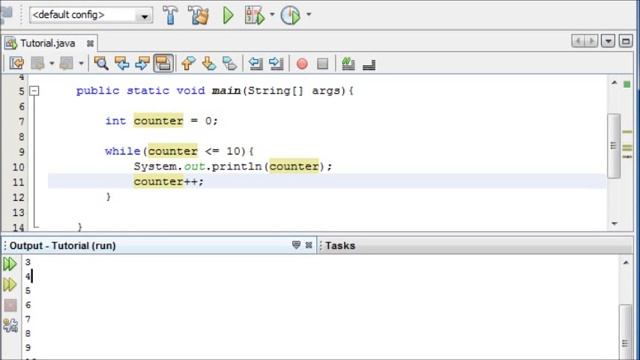Image resolution: width=640 pixels, height=360 pixels.
Task: Jump to previous bookmark icon
Action: pos(188,63)
